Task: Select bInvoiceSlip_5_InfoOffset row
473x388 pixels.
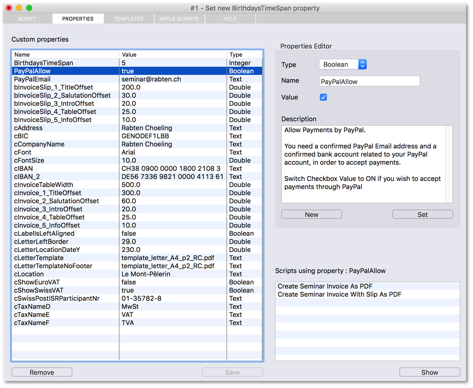Action: pyautogui.click(x=137, y=120)
